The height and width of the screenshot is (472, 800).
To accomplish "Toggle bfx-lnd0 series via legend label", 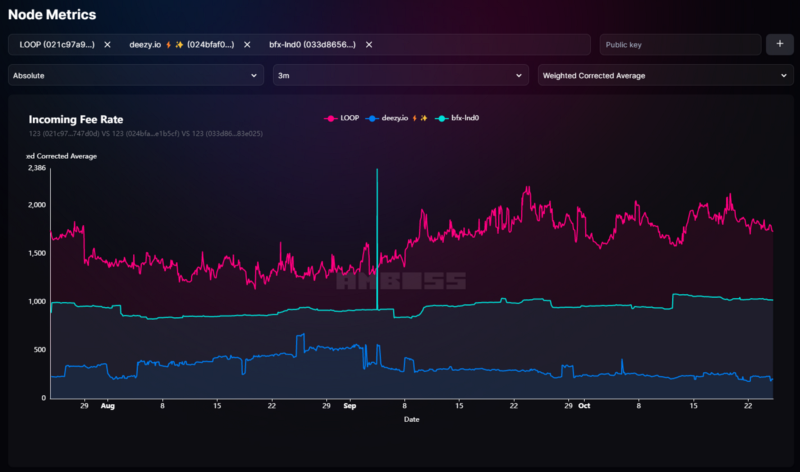I will coord(465,118).
